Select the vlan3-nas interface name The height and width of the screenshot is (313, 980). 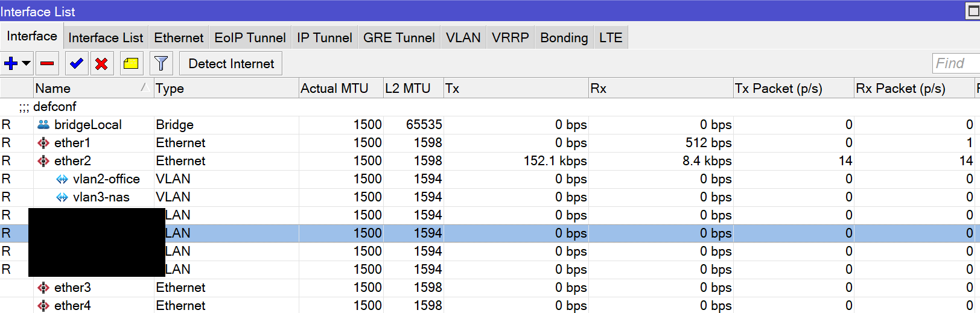tap(101, 197)
